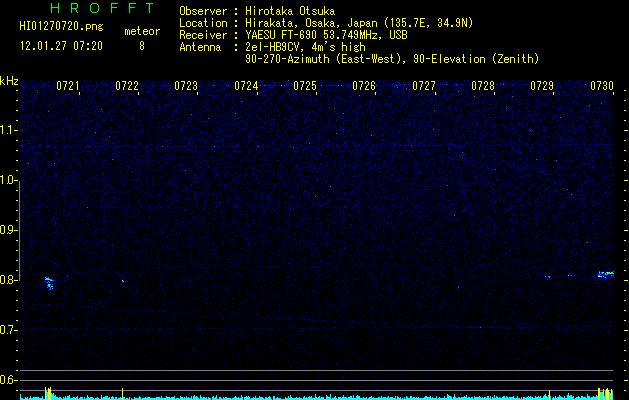629x400 pixels.
Task: Select the Antenna 2el-HB9CV line
Action: [x=272, y=47]
